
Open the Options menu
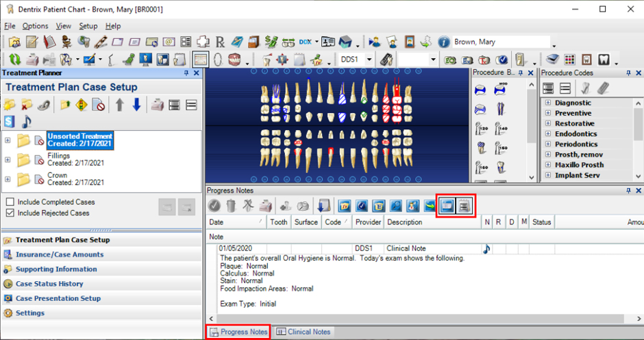tap(35, 26)
